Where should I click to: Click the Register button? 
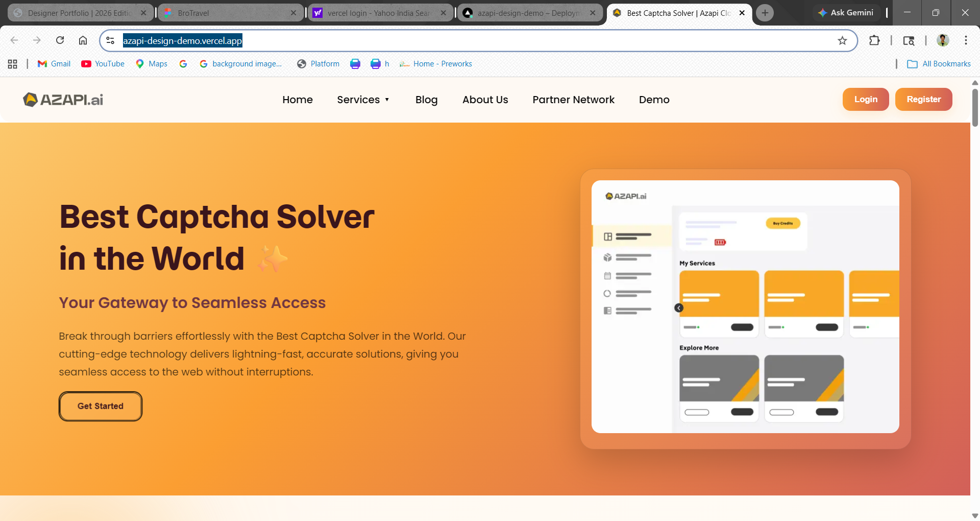tap(924, 99)
